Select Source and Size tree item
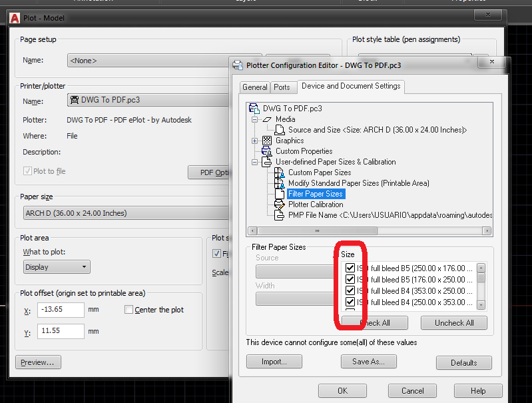 click(378, 130)
